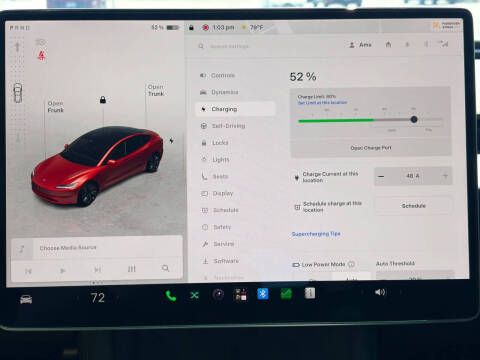
Task: Tap Choose Media Source
Action: point(68,248)
